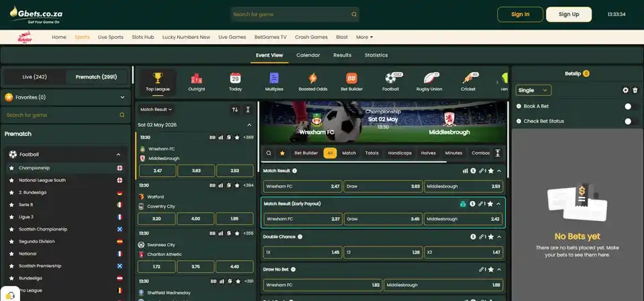
Task: Click the sidebar Search for game field
Action: tap(66, 115)
